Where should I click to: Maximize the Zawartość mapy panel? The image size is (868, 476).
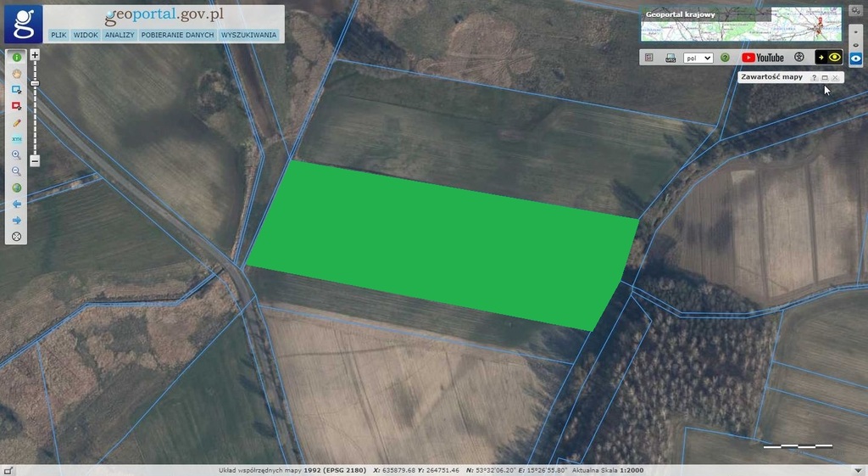pos(825,77)
